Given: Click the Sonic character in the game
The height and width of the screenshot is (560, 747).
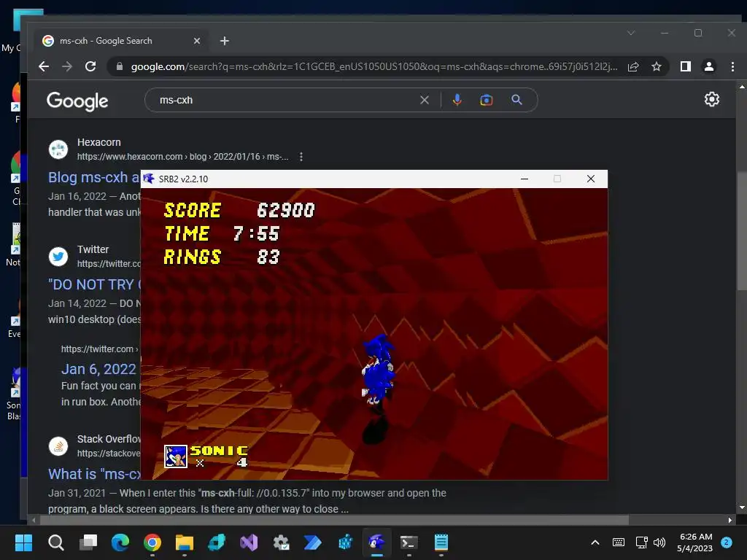Looking at the screenshot, I should pos(377,370).
